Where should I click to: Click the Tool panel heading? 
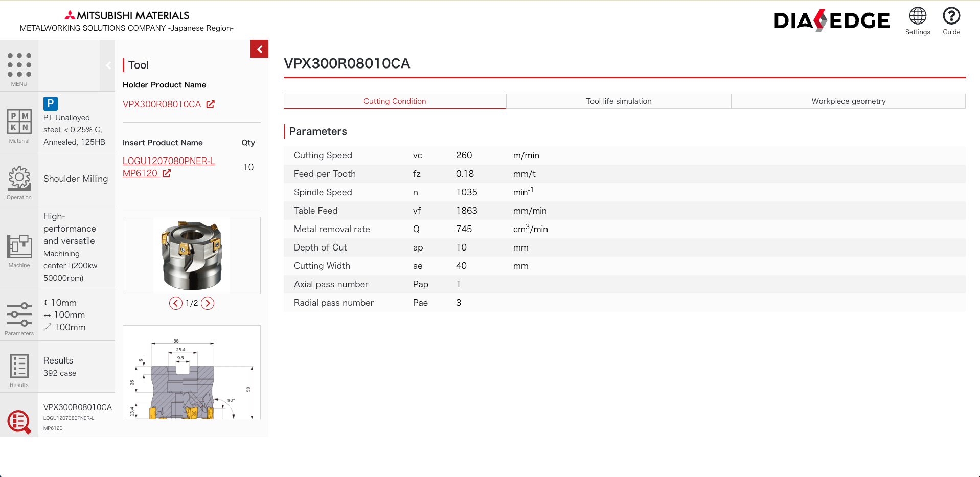coord(139,65)
